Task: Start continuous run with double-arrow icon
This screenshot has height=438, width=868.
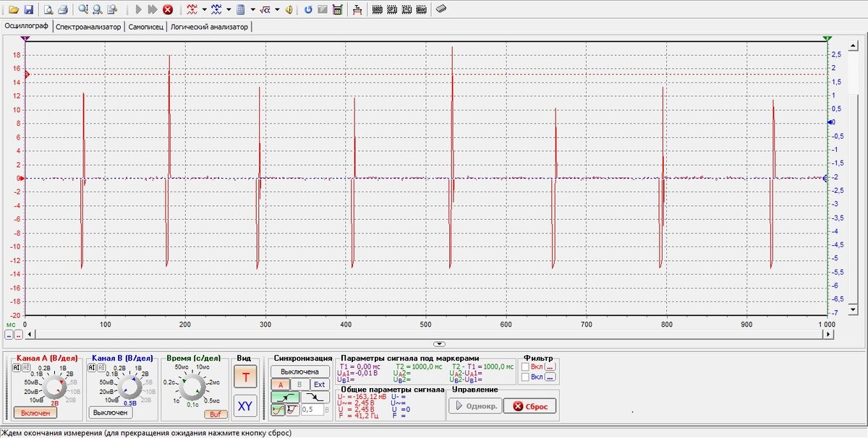Action: (153, 10)
